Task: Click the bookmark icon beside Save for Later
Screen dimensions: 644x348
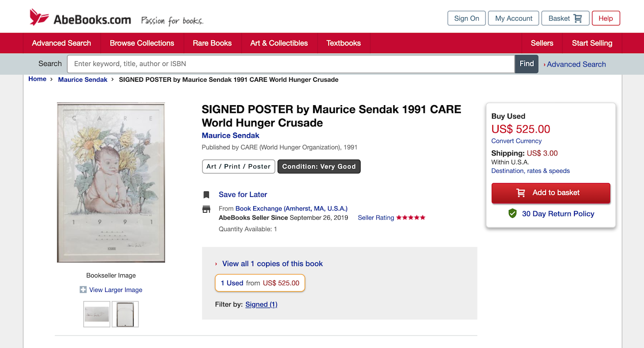Action: [x=206, y=195]
